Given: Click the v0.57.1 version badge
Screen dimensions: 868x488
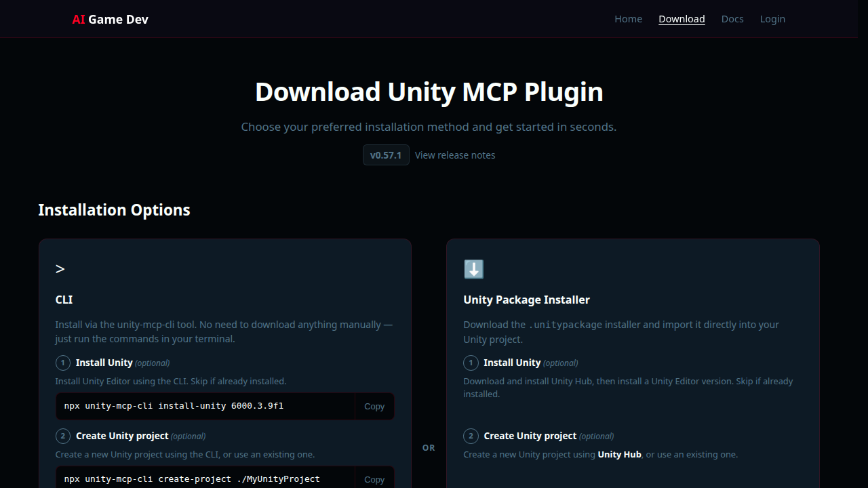Looking at the screenshot, I should (x=386, y=155).
